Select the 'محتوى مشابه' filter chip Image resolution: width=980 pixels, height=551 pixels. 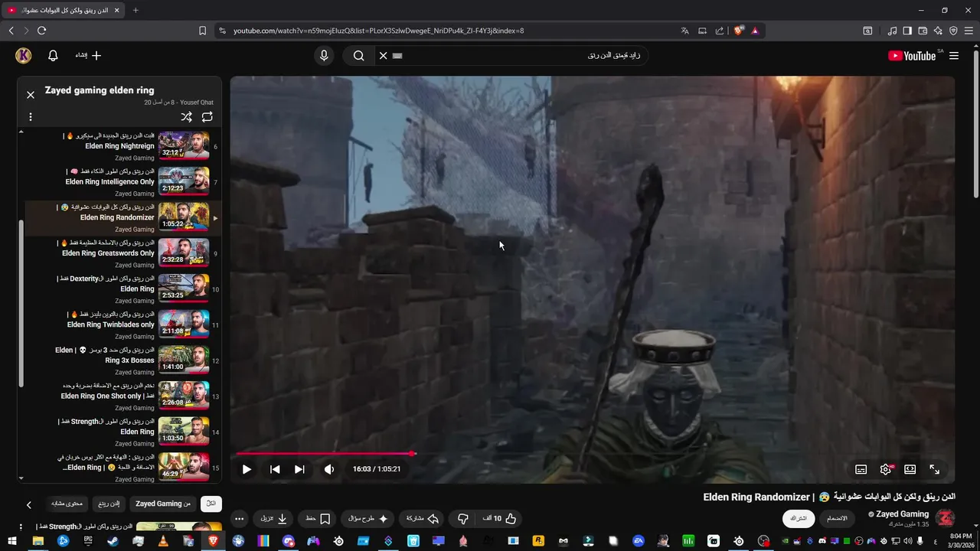(x=67, y=504)
